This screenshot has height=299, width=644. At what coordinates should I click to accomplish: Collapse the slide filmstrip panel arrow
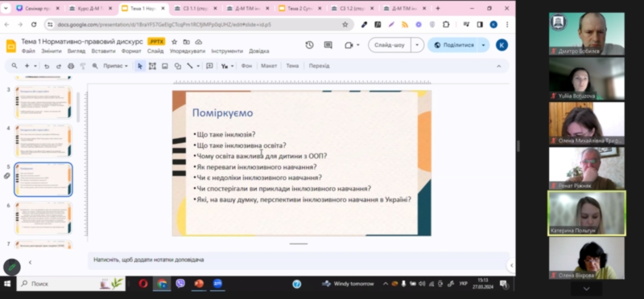coord(30,263)
